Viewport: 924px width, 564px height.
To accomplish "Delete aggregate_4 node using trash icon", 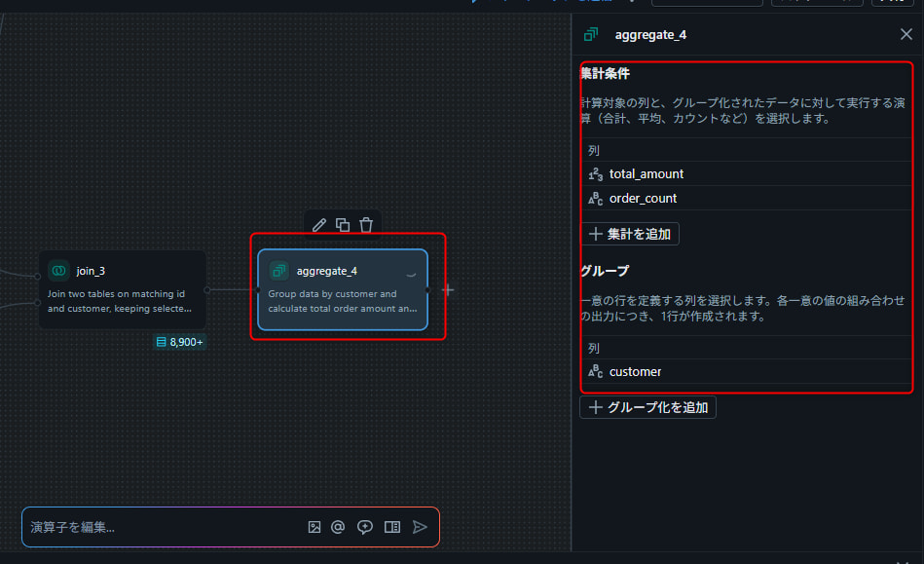I will coord(366,225).
